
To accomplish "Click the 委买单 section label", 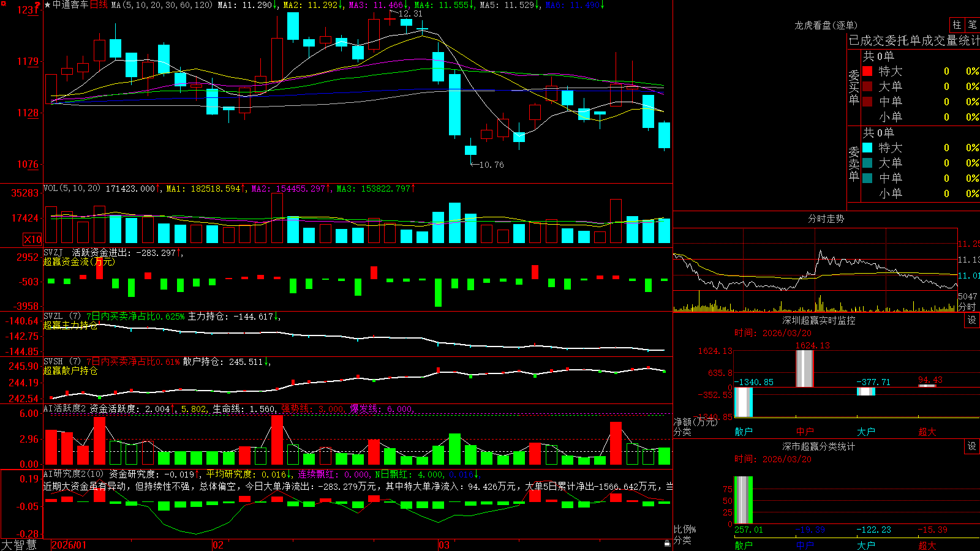I will click(854, 88).
